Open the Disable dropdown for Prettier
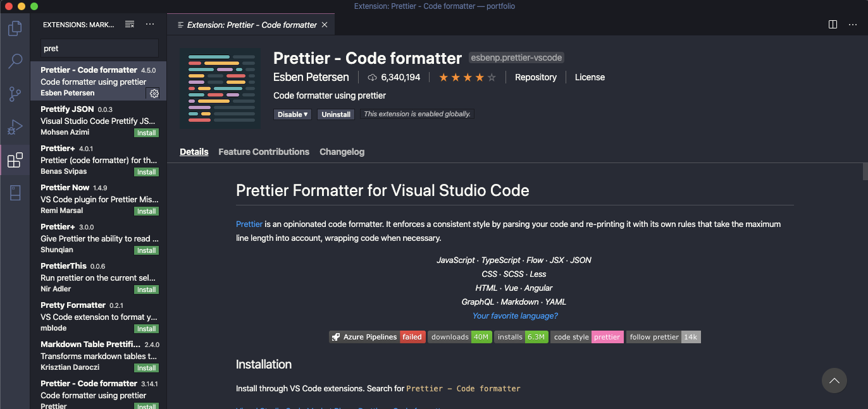This screenshot has width=868, height=409. pos(292,114)
